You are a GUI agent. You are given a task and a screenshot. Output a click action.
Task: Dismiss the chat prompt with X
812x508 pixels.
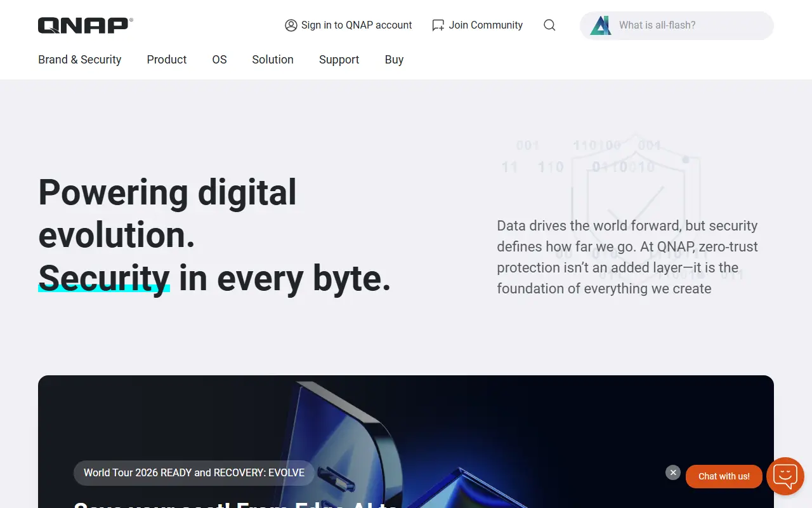point(673,472)
